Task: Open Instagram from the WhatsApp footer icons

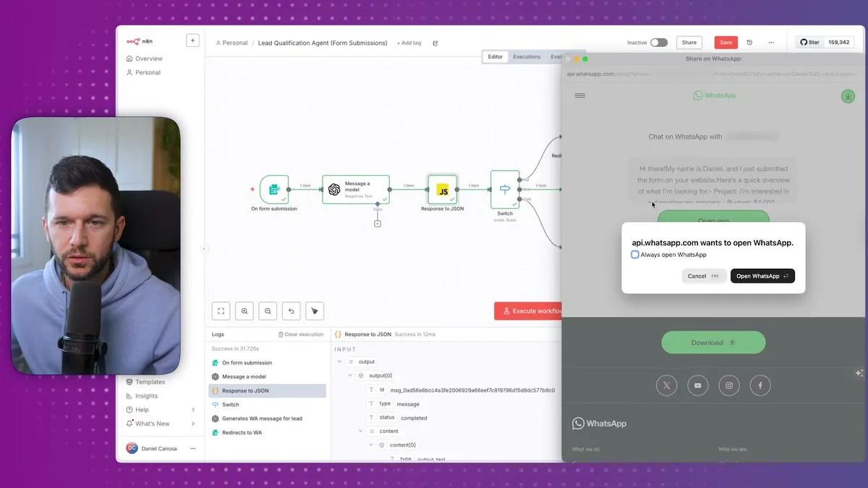Action: coord(728,385)
